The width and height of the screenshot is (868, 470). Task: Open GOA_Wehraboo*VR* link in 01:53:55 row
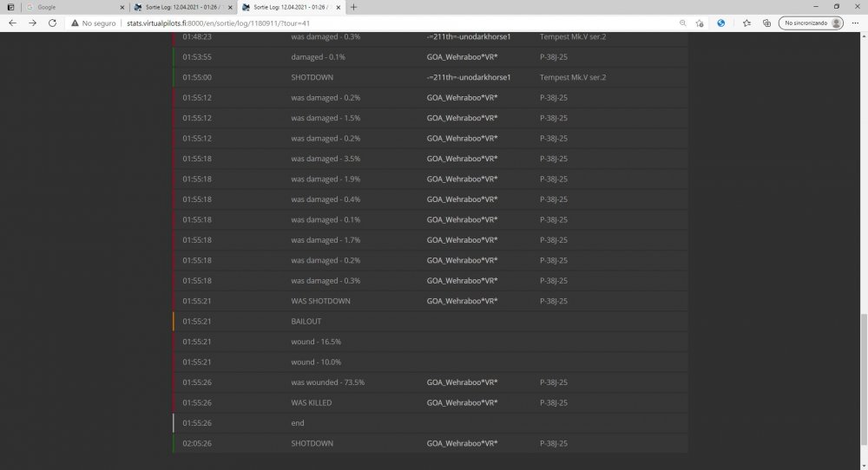click(x=462, y=57)
